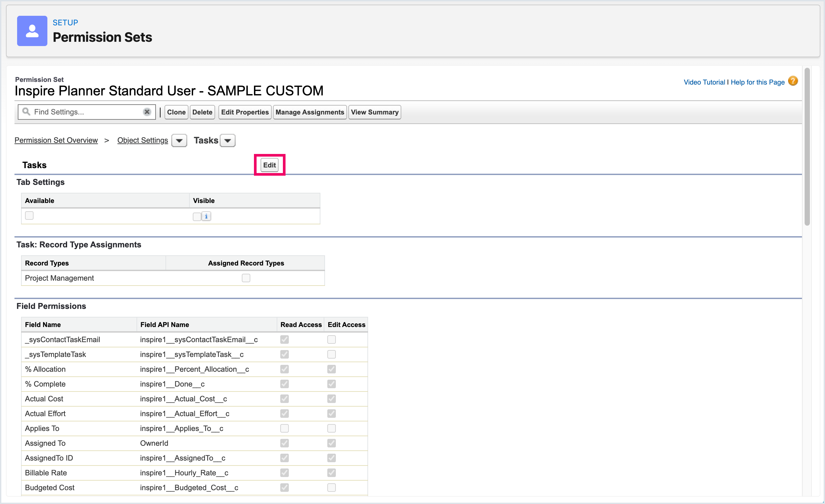Click the Edit Access column header
Screen dimensions: 825x504
(x=346, y=325)
